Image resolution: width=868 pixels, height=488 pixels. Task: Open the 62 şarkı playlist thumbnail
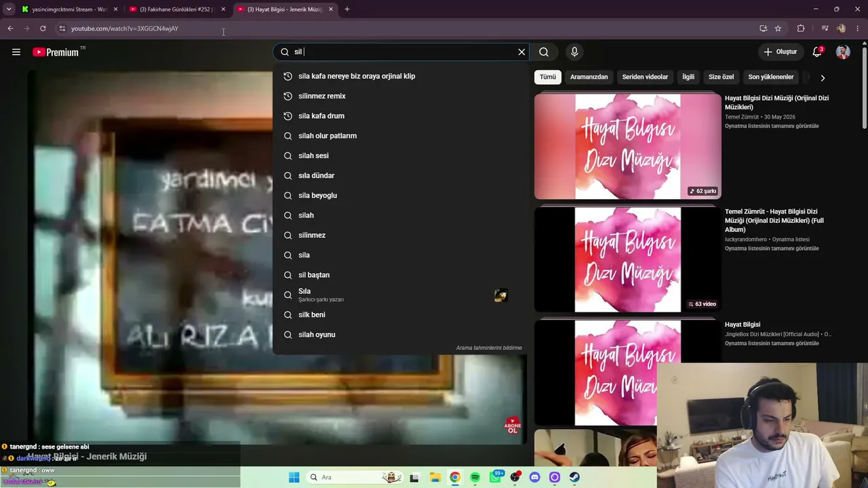click(x=628, y=146)
